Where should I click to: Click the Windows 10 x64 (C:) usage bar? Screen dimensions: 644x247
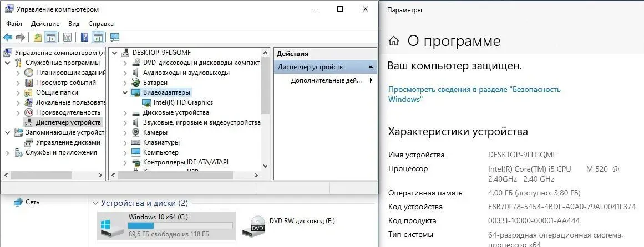(180, 225)
